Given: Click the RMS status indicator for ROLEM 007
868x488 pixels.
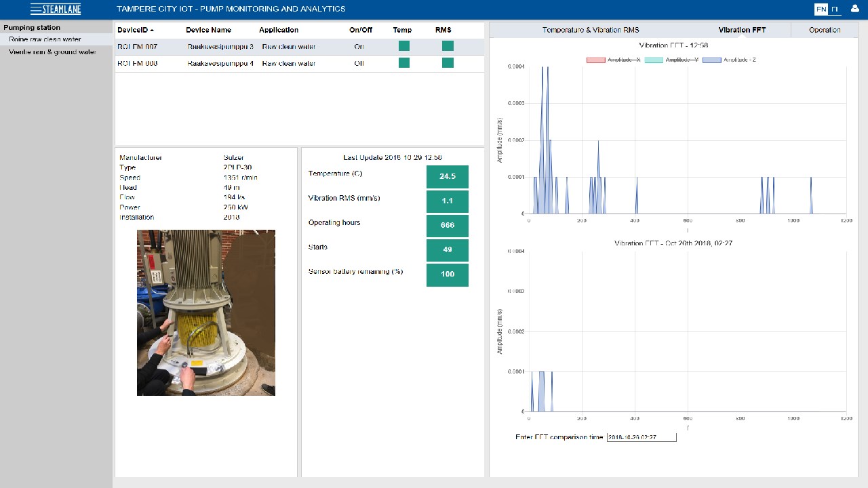Looking at the screenshot, I should tap(448, 46).
